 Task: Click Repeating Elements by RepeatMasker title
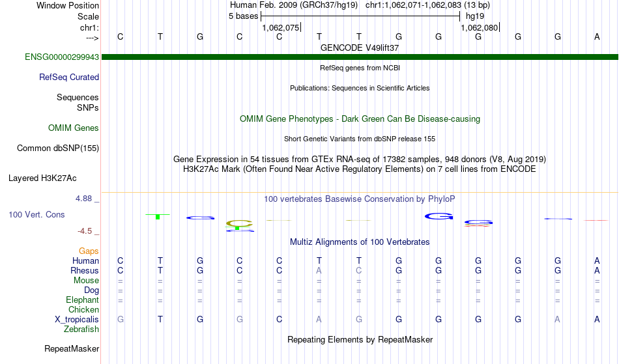point(360,339)
